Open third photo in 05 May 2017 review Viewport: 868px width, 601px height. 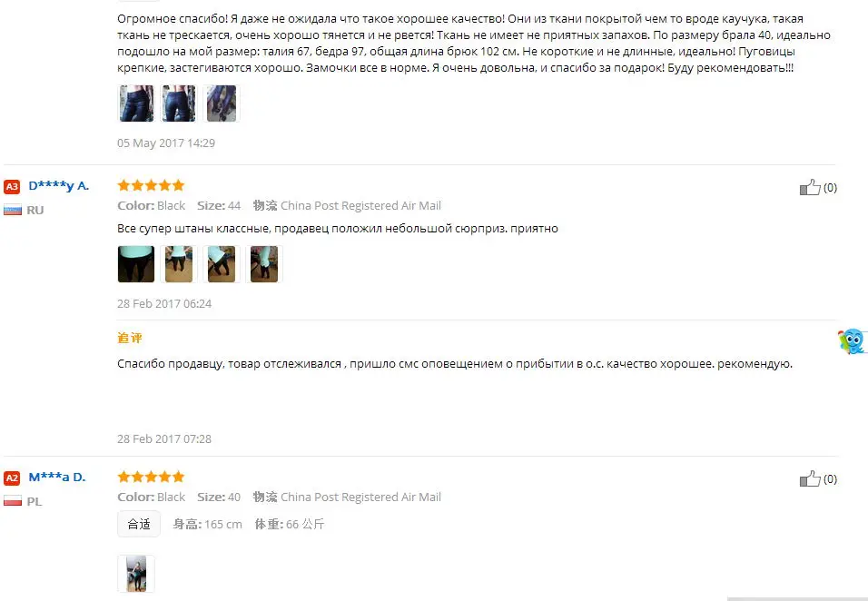pyautogui.click(x=222, y=103)
